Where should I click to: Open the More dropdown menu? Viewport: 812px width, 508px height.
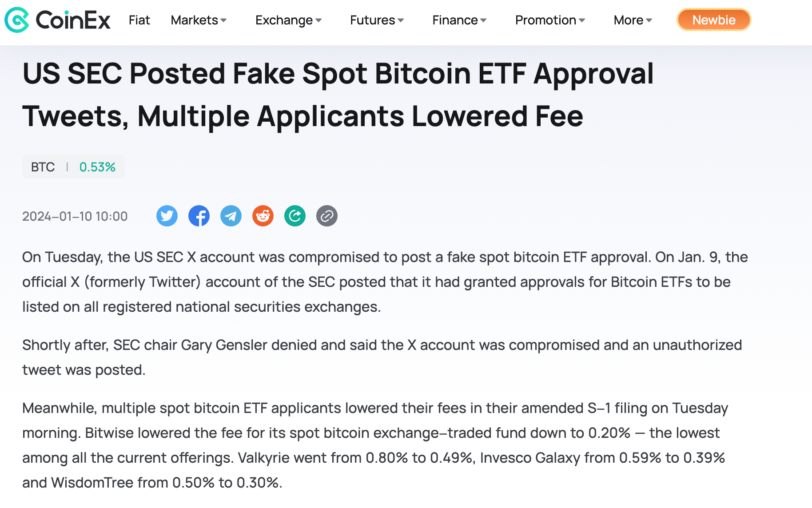(633, 20)
